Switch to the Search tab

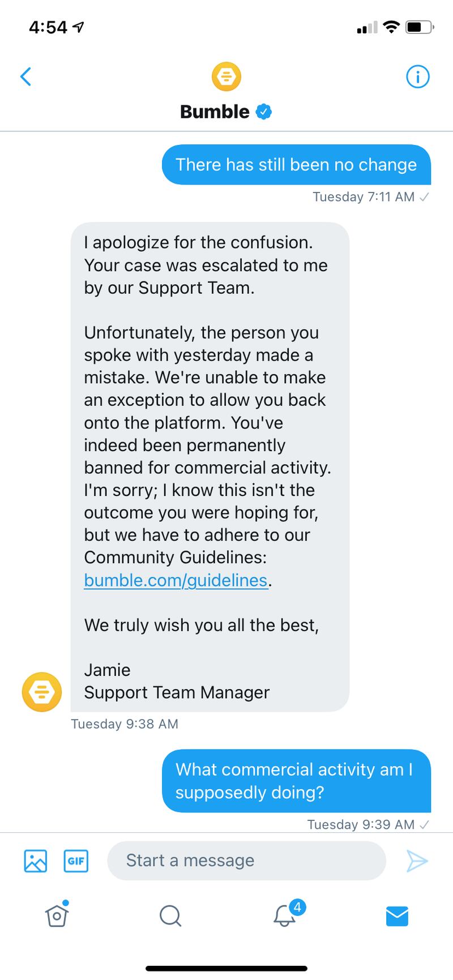click(x=170, y=915)
